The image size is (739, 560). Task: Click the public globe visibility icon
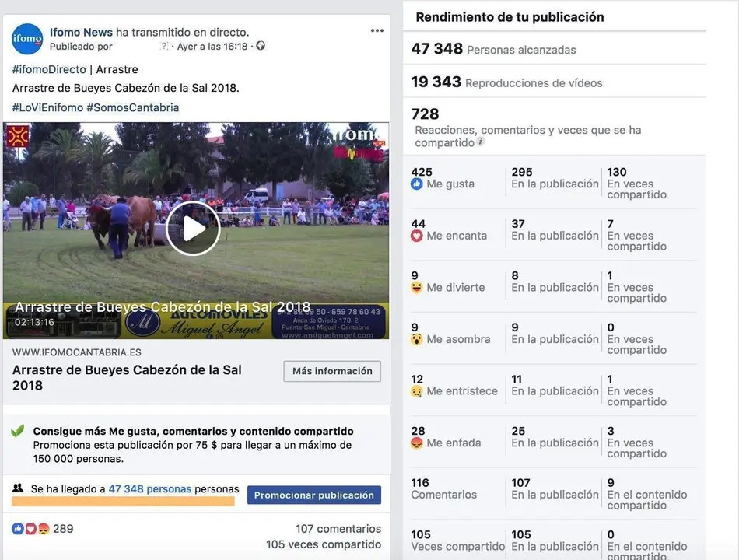[261, 46]
